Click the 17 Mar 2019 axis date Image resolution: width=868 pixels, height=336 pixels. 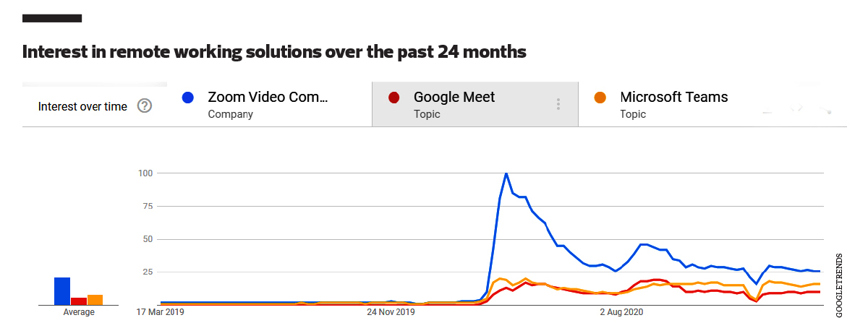click(x=161, y=312)
